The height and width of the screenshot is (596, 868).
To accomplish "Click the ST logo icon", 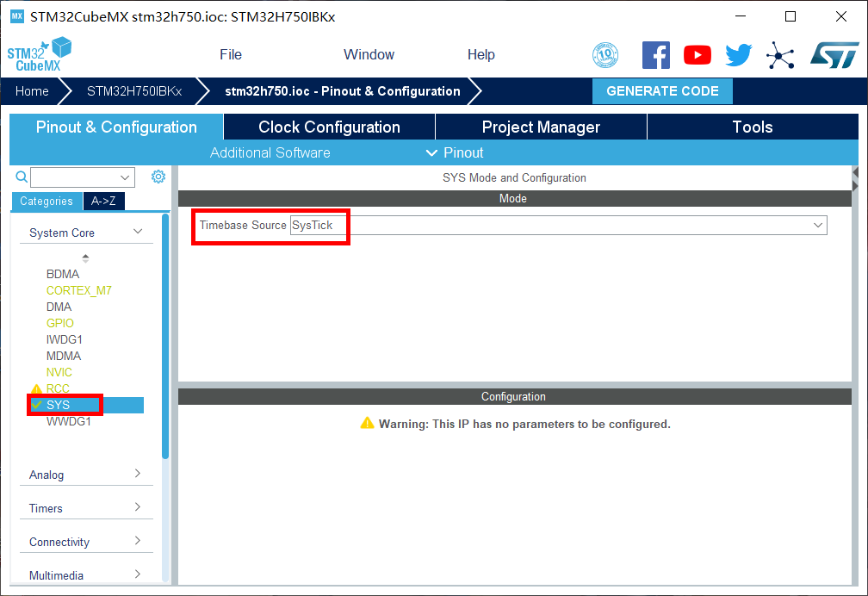I will coord(834,55).
